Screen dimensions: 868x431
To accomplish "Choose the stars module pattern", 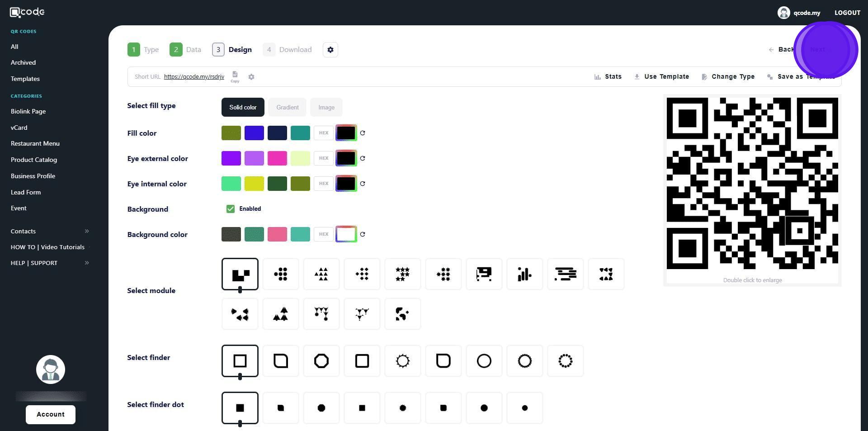I will tap(402, 274).
